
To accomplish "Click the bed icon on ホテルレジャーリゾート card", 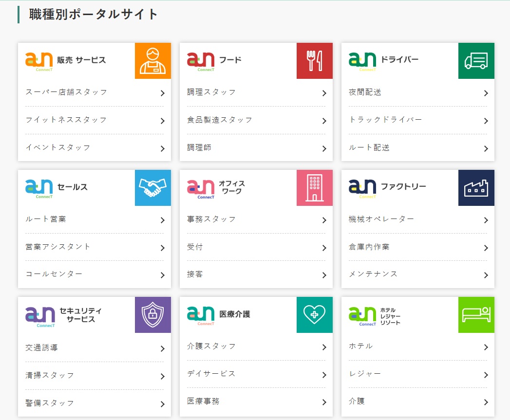I will point(476,315).
